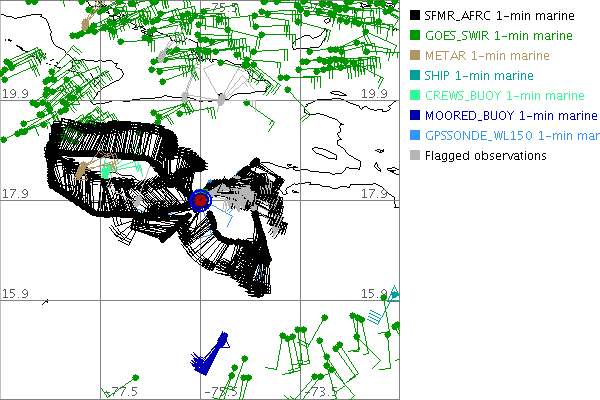Click the gray flagged wind barbs fan near 19.9 gridline
This screenshot has height=400, width=600.
pos(222,98)
